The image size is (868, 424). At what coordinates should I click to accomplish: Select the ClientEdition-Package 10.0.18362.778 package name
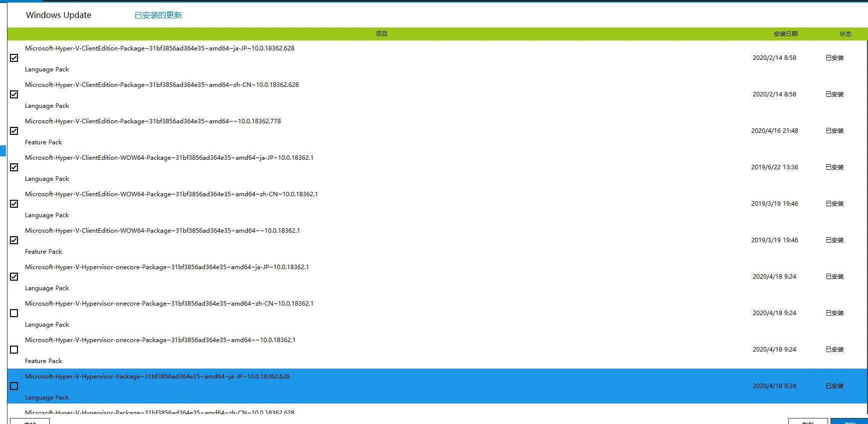(153, 121)
